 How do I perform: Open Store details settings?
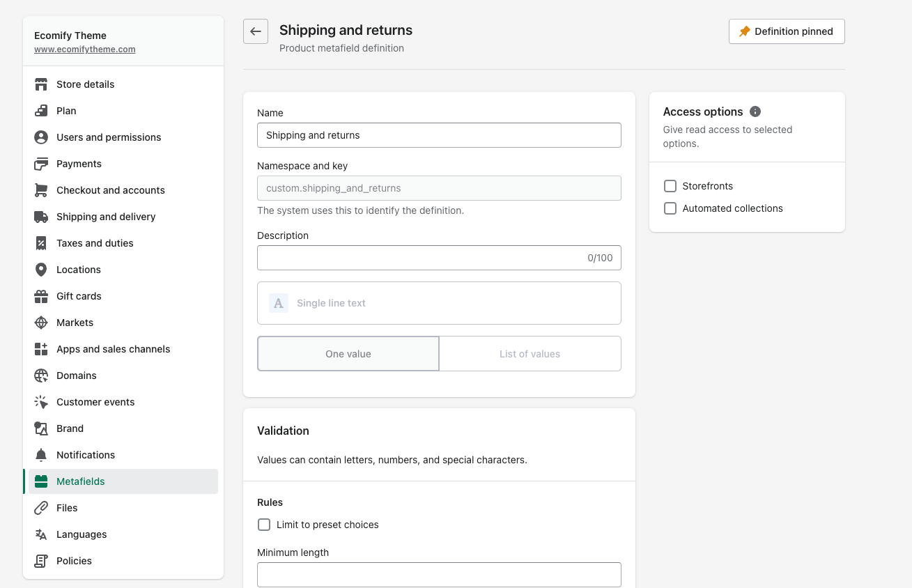[123, 84]
